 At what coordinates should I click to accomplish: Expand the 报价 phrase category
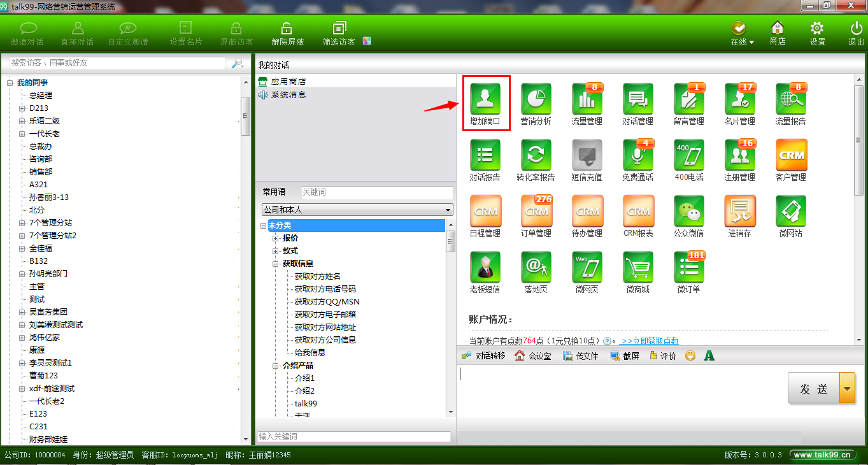coord(276,238)
